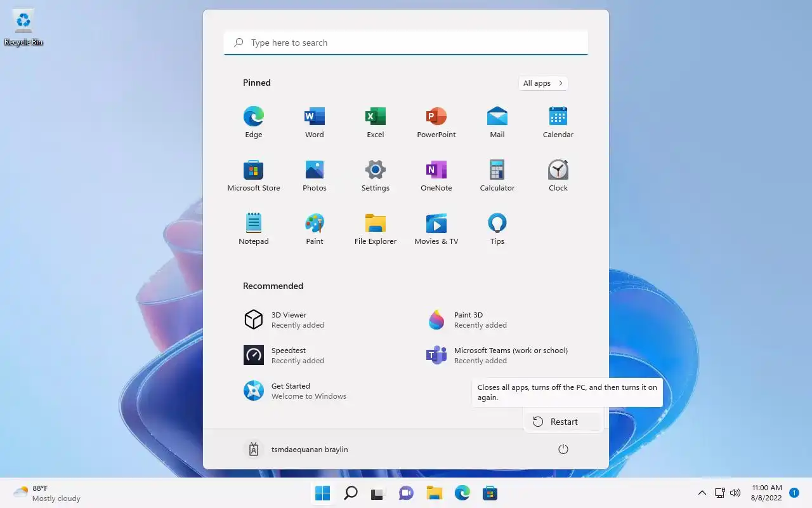Image resolution: width=812 pixels, height=508 pixels.
Task: Open File Explorer in pinned apps
Action: click(376, 229)
